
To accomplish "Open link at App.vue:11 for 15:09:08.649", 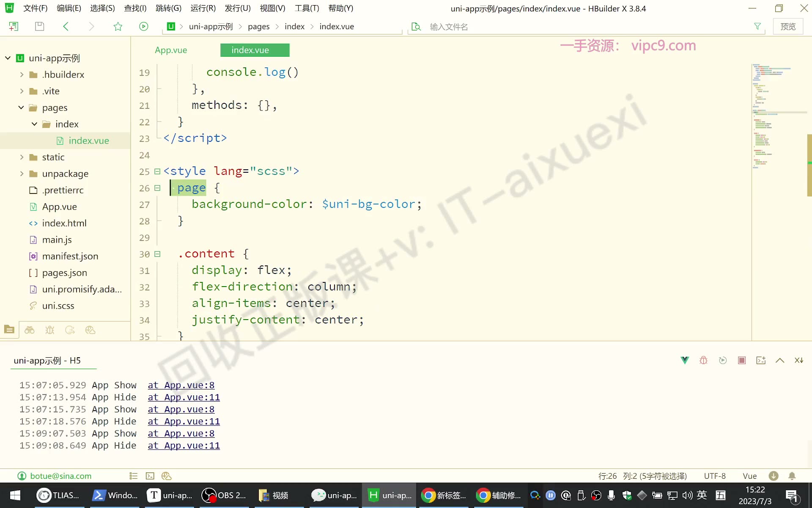I will pos(184,446).
